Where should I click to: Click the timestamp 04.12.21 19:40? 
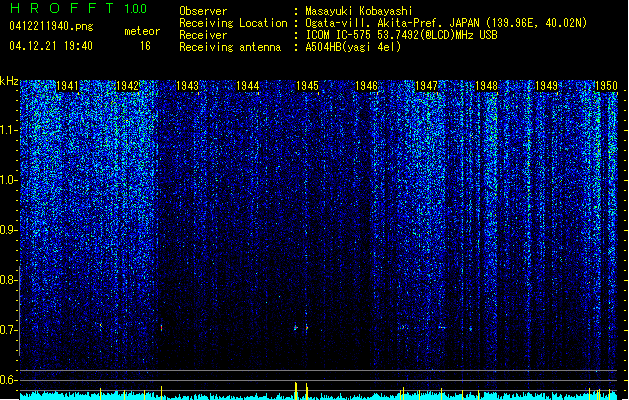click(51, 46)
